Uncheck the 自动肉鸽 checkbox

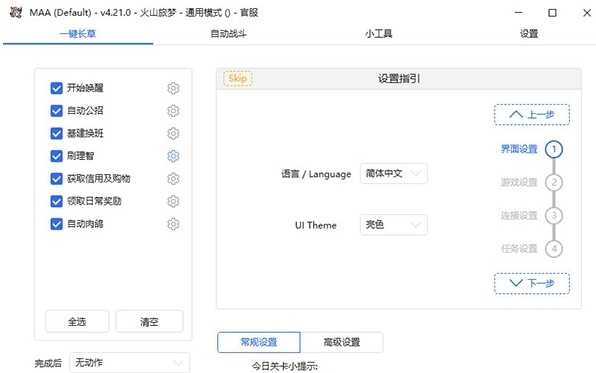(57, 224)
